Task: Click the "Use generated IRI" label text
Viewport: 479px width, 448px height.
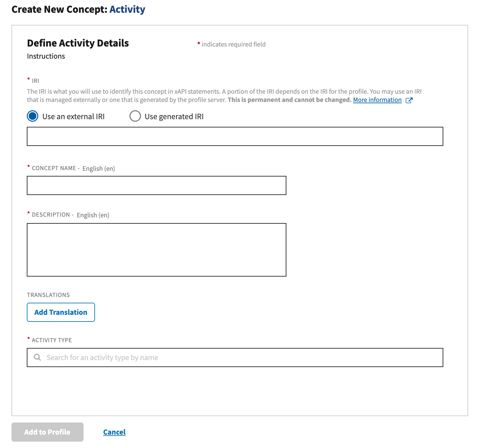Action: 174,117
